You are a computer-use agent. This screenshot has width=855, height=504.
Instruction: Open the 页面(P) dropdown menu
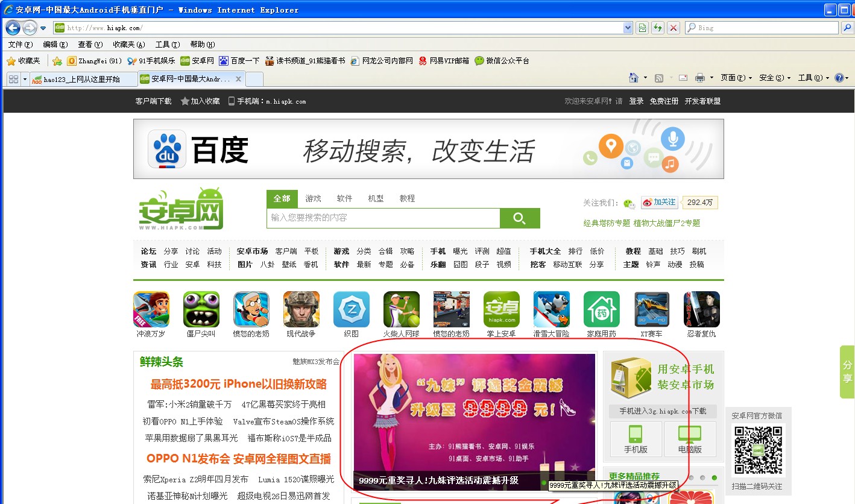pos(737,78)
